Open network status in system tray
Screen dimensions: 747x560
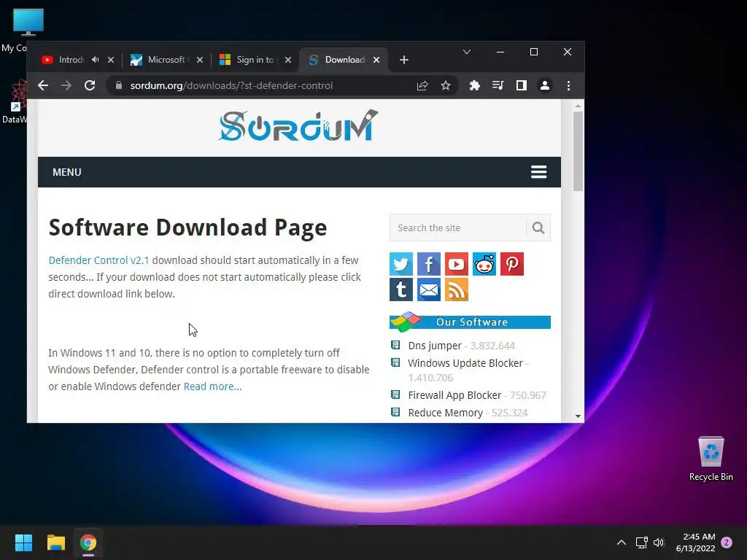[x=641, y=542]
